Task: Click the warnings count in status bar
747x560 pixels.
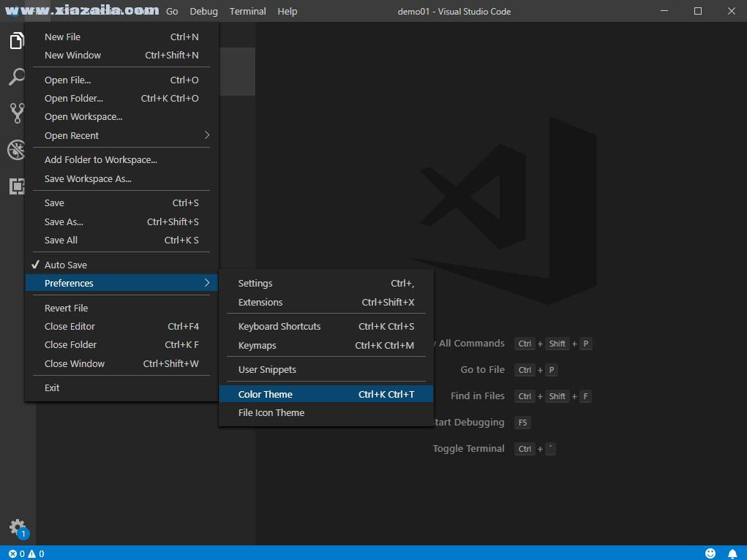Action: point(36,553)
